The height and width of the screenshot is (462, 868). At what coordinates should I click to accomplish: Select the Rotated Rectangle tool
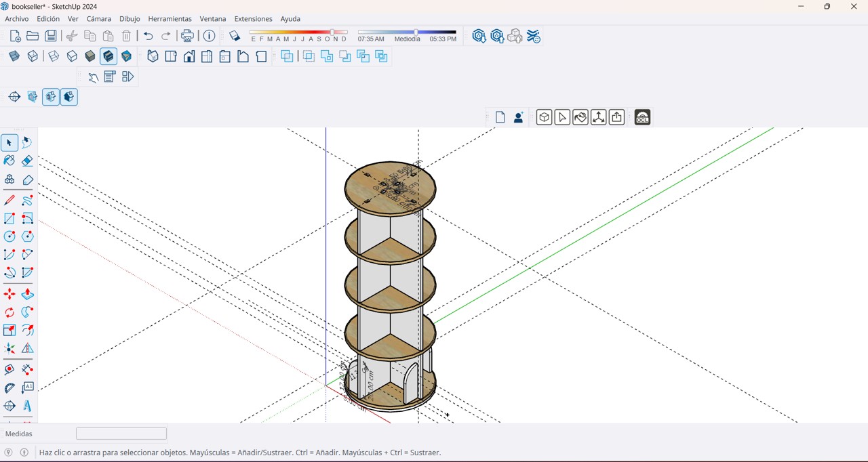[x=27, y=219]
